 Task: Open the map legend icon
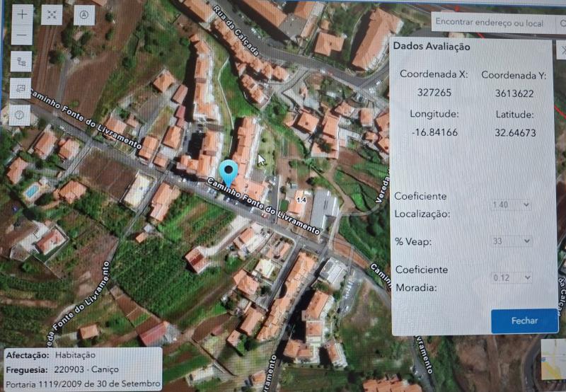coord(21,88)
